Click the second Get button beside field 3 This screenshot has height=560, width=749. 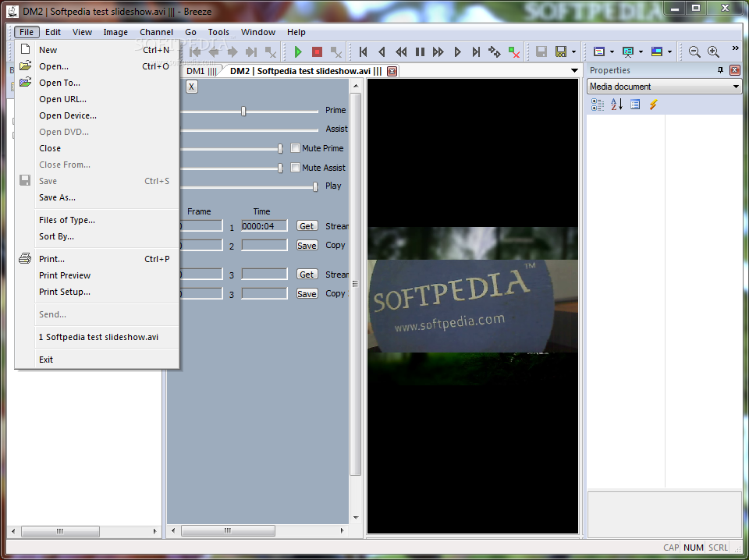tap(307, 274)
